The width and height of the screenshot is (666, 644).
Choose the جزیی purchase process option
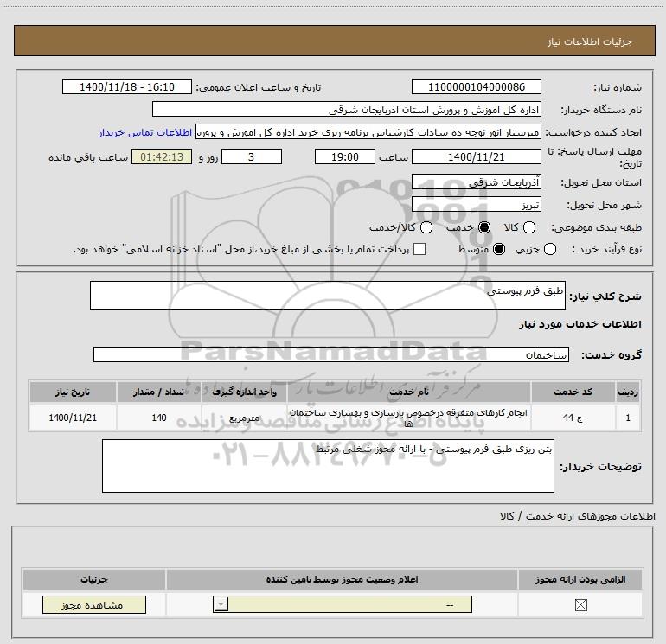549,249
